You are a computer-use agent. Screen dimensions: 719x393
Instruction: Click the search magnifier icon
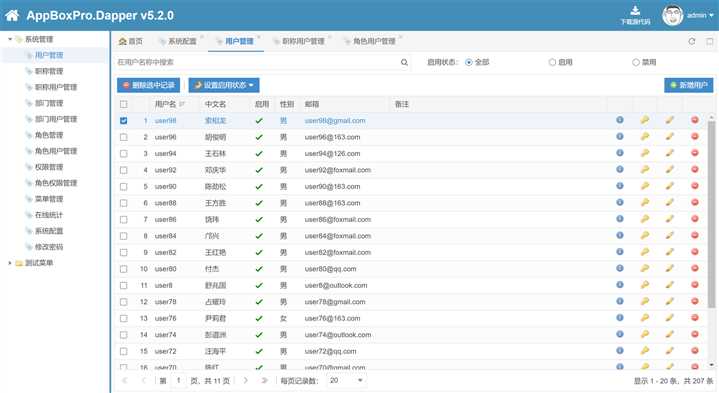[x=404, y=62]
